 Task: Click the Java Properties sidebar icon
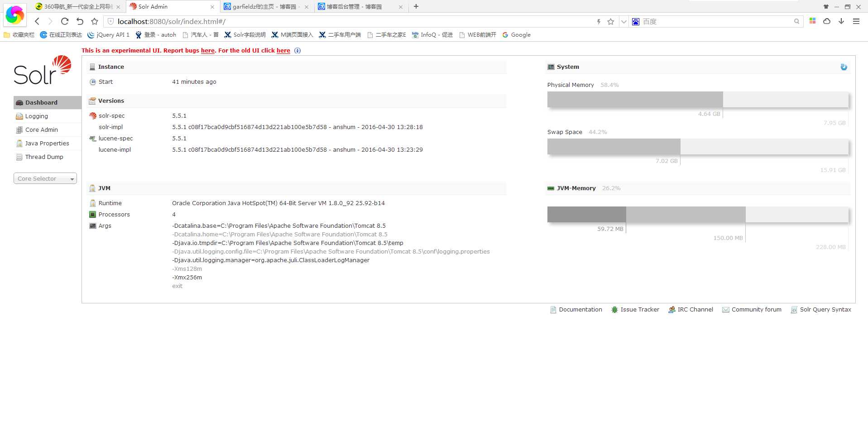pyautogui.click(x=19, y=144)
